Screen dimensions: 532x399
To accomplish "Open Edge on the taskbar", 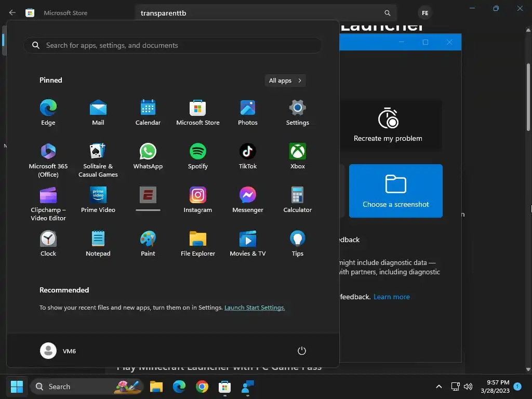I will [179, 387].
